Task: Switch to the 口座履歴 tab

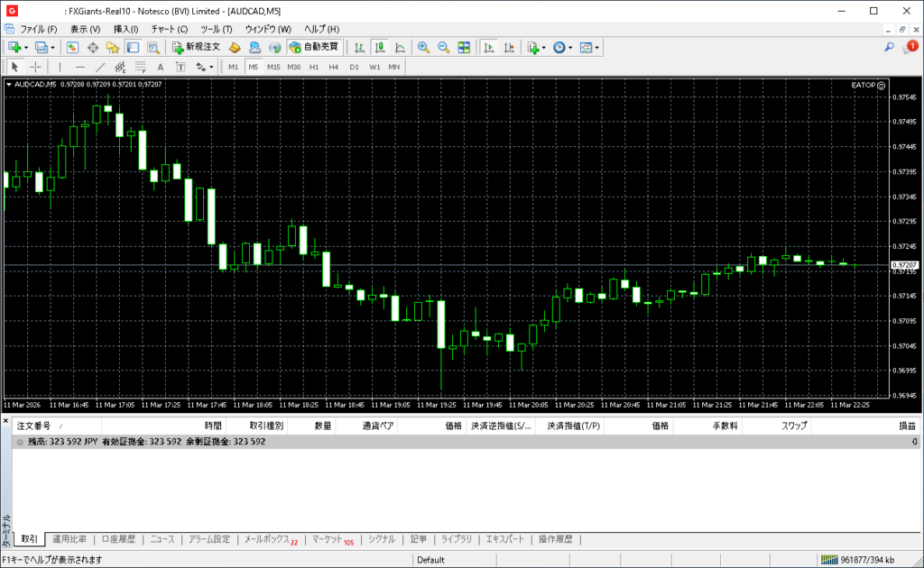Action: 118,539
